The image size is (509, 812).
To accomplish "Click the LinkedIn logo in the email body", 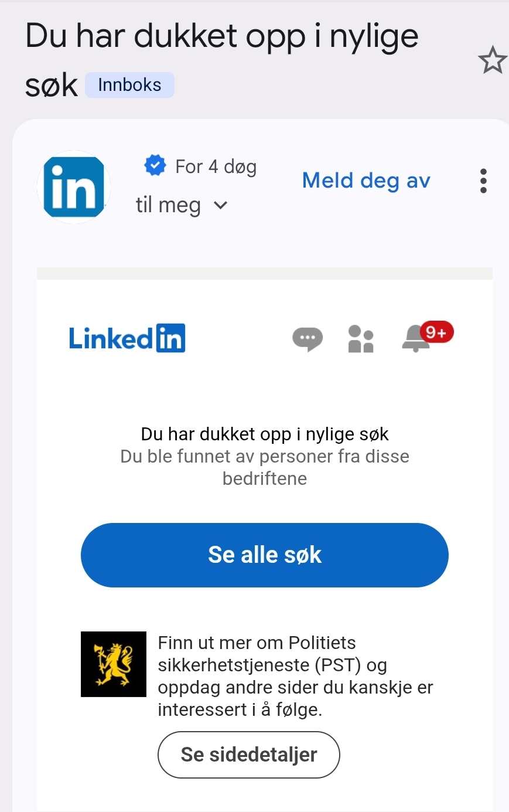I will tap(127, 338).
